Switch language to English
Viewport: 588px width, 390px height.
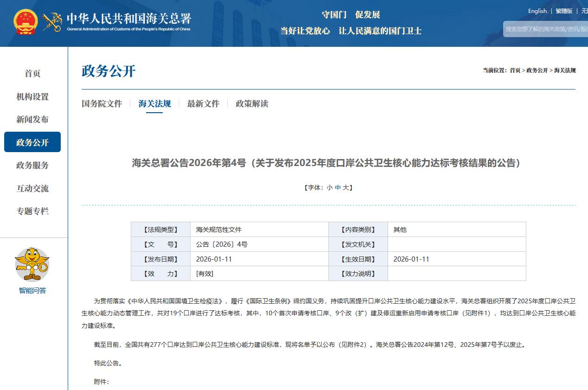pyautogui.click(x=537, y=11)
